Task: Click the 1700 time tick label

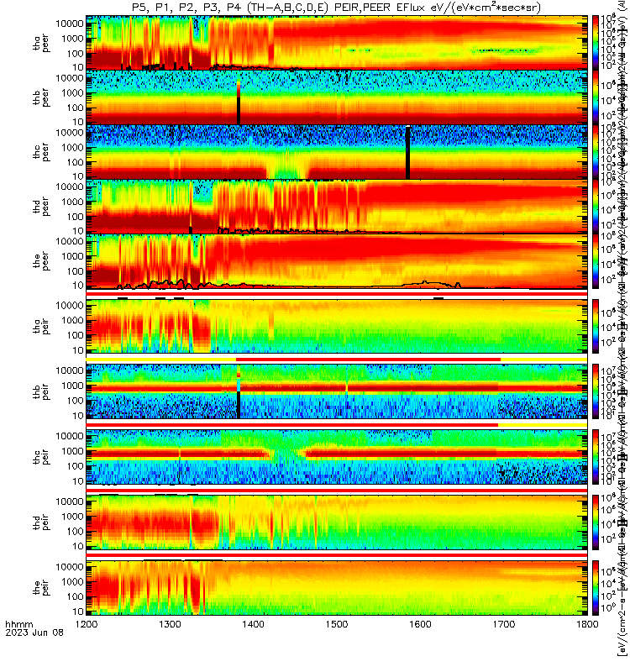Action: [x=503, y=624]
